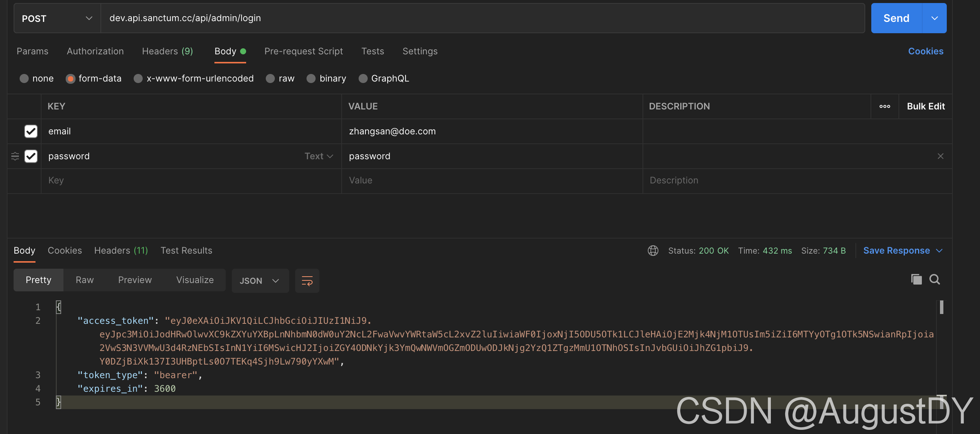Switch to the Authorization tab

(95, 51)
